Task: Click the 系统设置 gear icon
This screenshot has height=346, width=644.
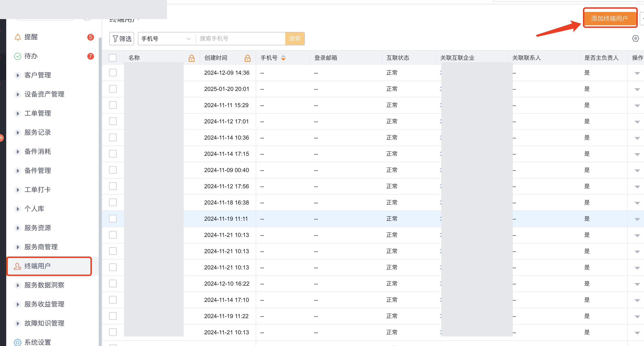Action: click(17, 342)
